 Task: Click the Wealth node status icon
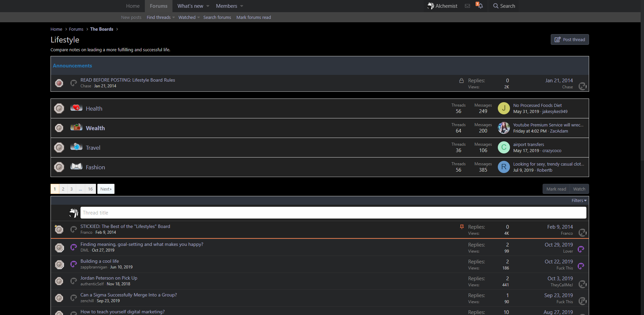click(x=59, y=128)
